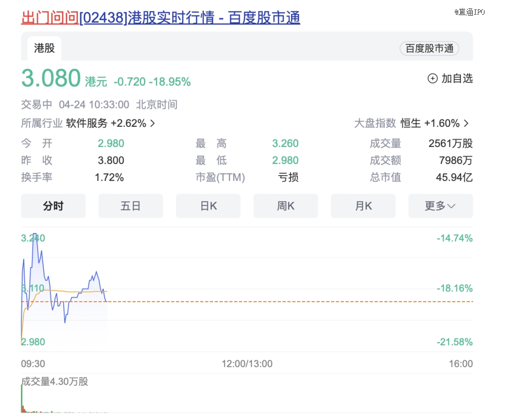Show the 日K candlestick chart

click(x=208, y=206)
